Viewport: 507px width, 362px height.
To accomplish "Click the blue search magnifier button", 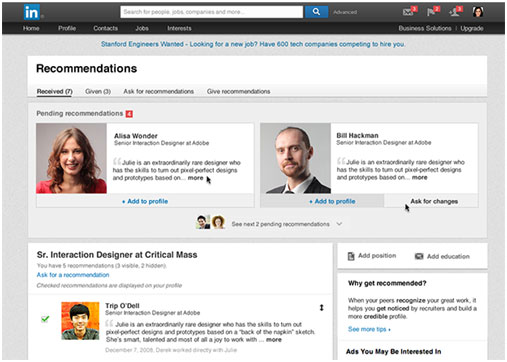I will (x=316, y=12).
